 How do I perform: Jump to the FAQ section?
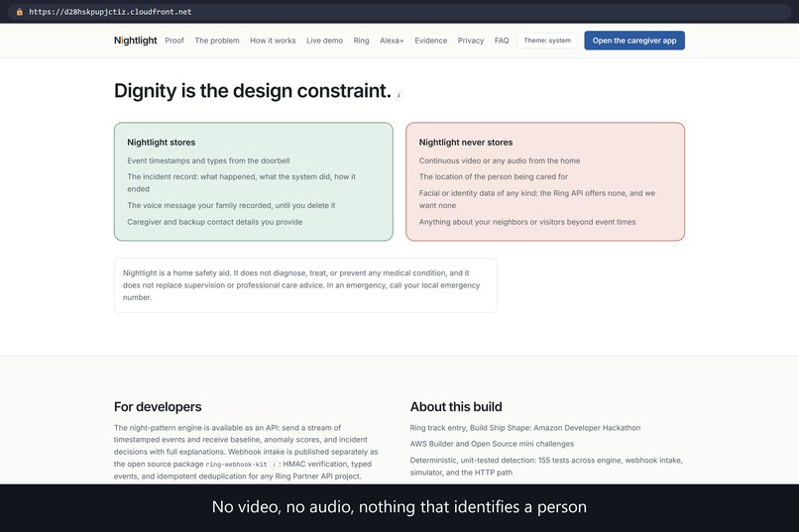point(502,41)
